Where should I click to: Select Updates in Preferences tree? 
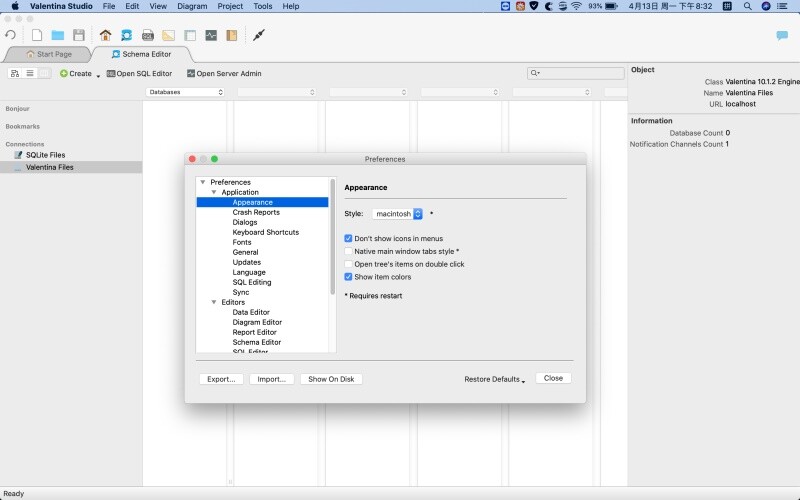coord(246,262)
